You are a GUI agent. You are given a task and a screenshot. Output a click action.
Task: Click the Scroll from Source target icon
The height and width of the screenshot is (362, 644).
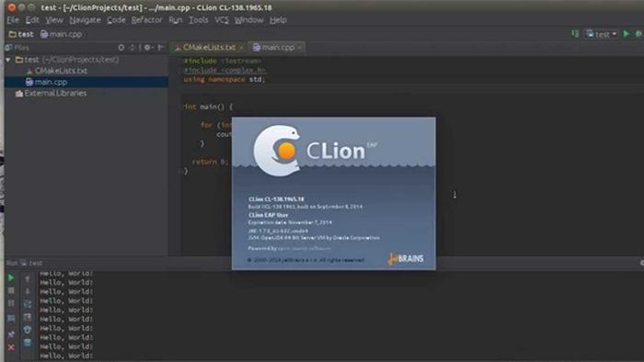[x=121, y=48]
